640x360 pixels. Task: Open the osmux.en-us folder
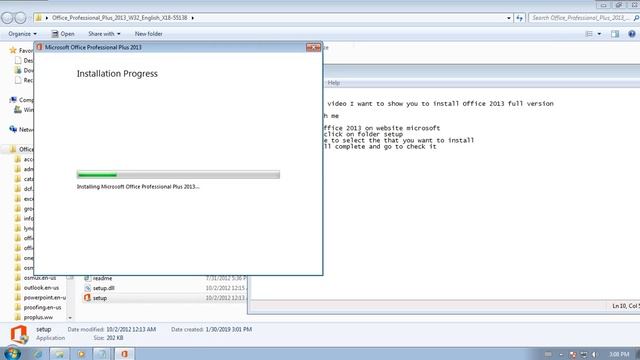[x=36, y=278]
